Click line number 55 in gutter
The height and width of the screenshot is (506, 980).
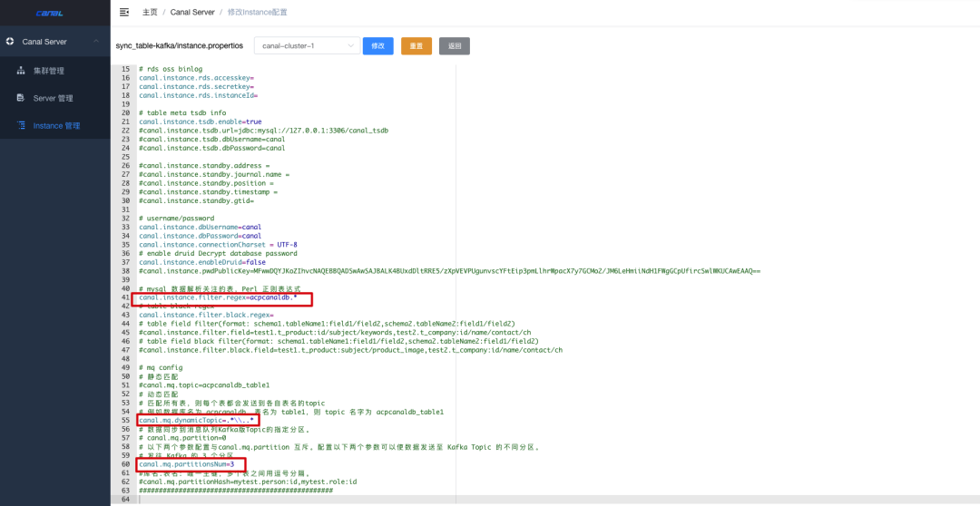click(126, 421)
